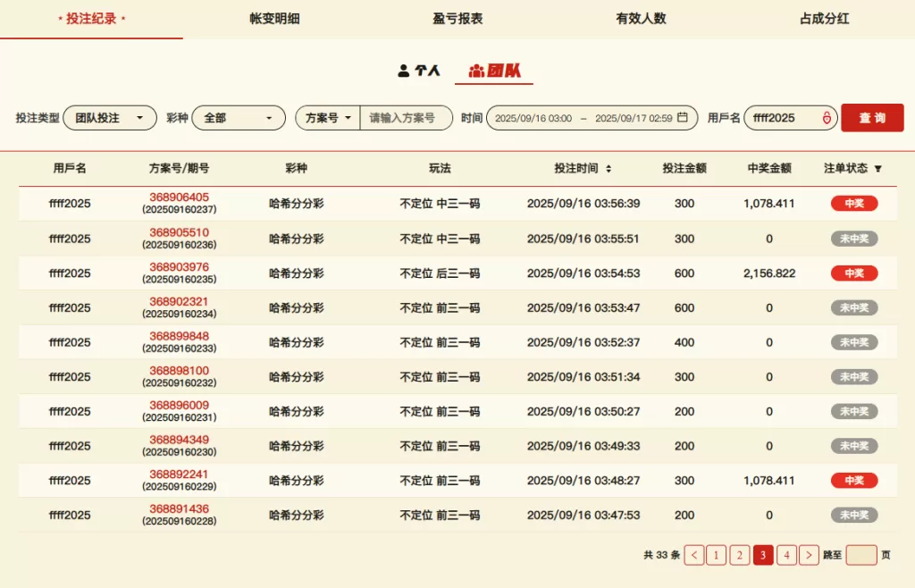Open the 占成分红 tab
915x588 pixels.
click(x=823, y=19)
